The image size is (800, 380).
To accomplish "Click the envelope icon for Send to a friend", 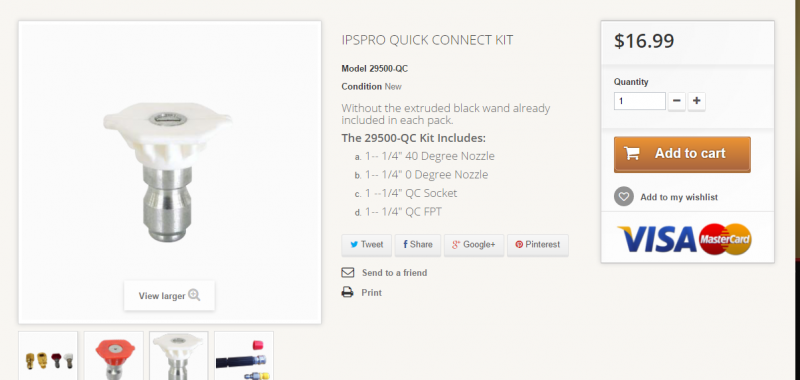I will (x=347, y=272).
